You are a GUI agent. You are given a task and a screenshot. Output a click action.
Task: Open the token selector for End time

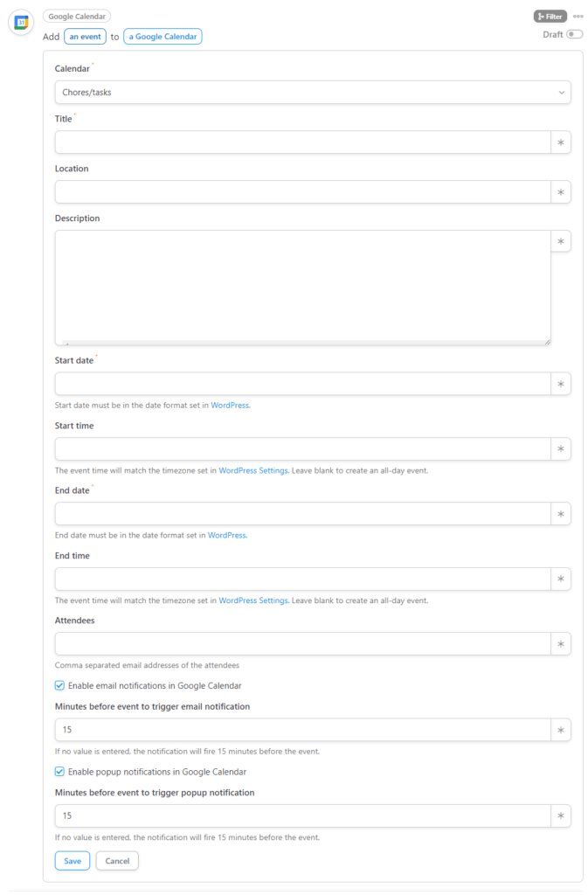(560, 579)
